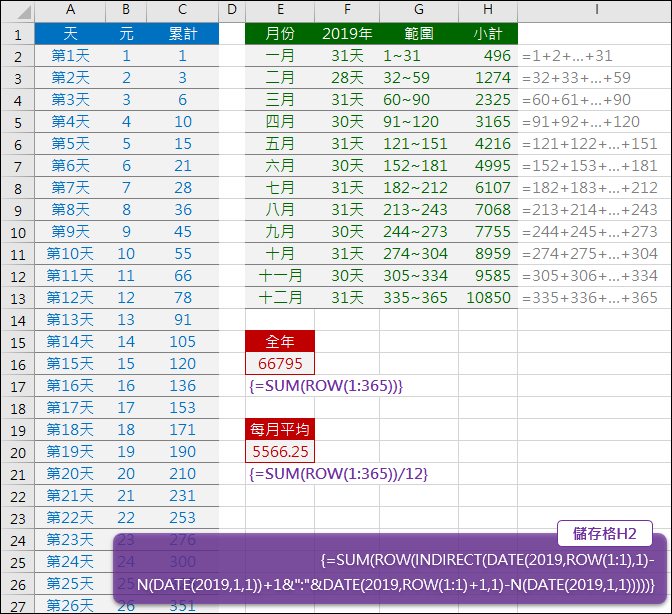672x614 pixels.
Task: Select column E header
Action: pos(280,9)
